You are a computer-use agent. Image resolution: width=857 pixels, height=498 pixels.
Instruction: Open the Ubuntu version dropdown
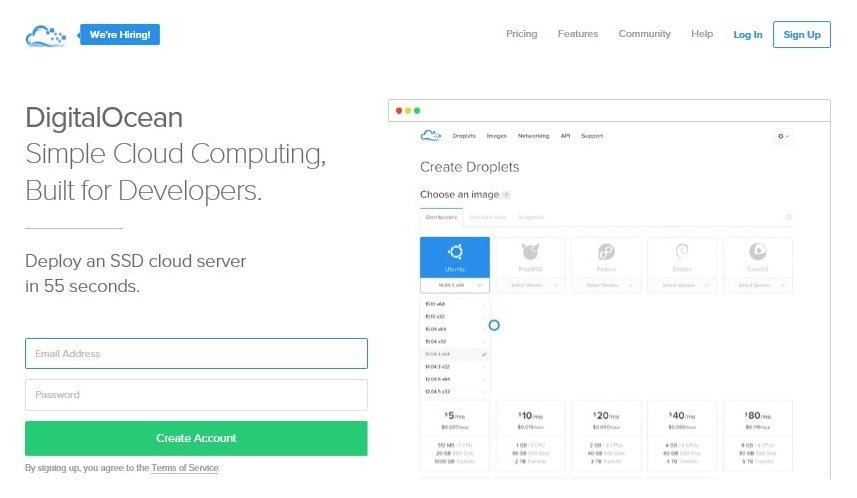(455, 285)
